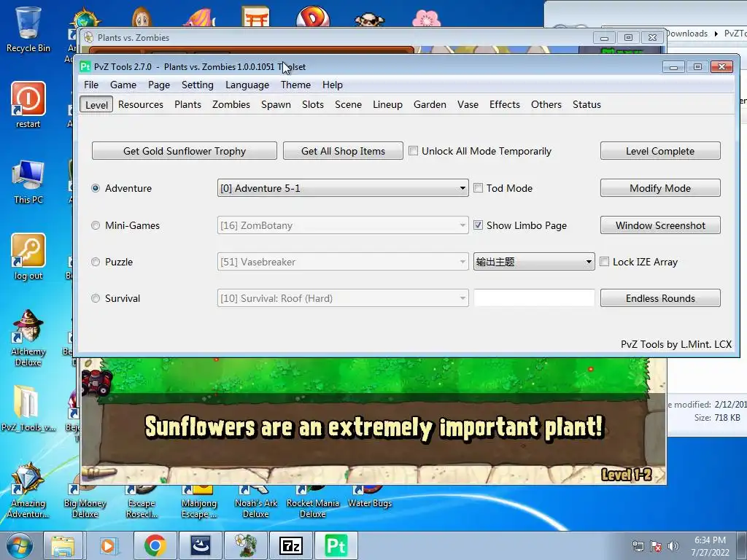Open Rocket Mania Deluxe desktop shortcut
Image resolution: width=747 pixels, height=560 pixels.
[312, 501]
